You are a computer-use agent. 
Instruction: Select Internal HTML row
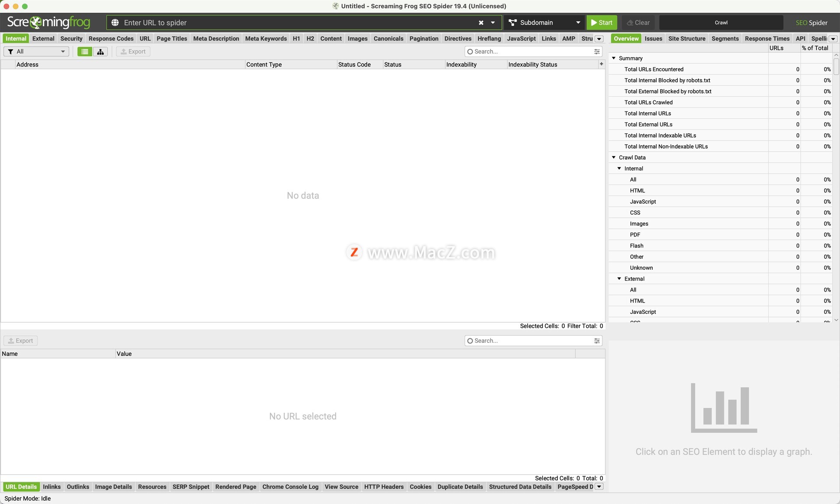pyautogui.click(x=721, y=191)
